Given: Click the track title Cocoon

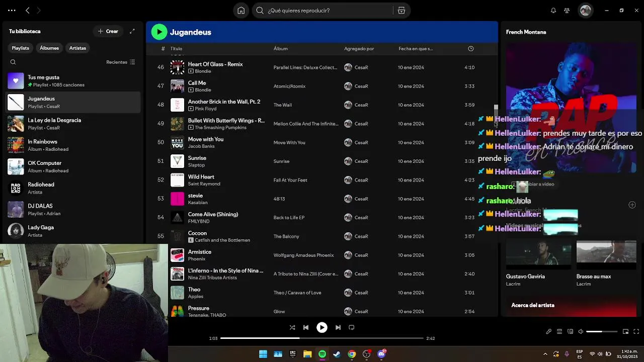Looking at the screenshot, I should 197,233.
